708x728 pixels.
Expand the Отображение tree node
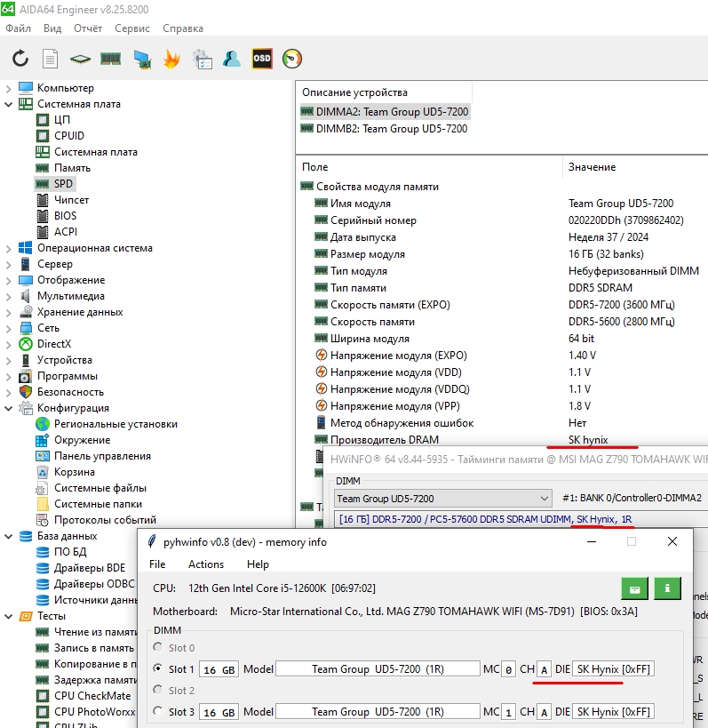click(x=8, y=280)
